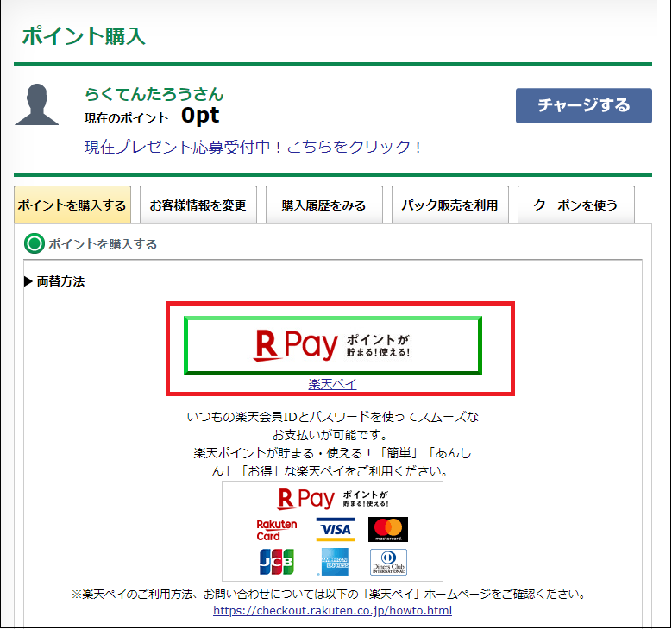Click the user avatar silhouette icon
This screenshot has height=630, width=672.
coord(37,104)
